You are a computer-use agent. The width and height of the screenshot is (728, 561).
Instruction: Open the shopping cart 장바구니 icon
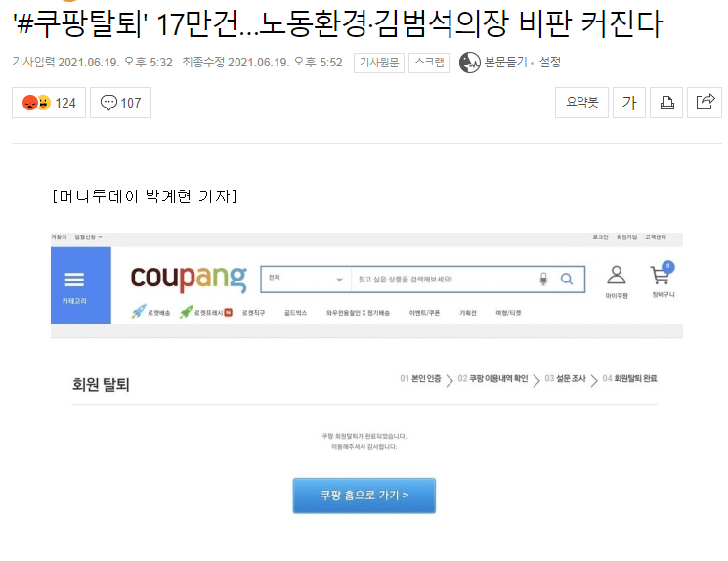tap(663, 273)
